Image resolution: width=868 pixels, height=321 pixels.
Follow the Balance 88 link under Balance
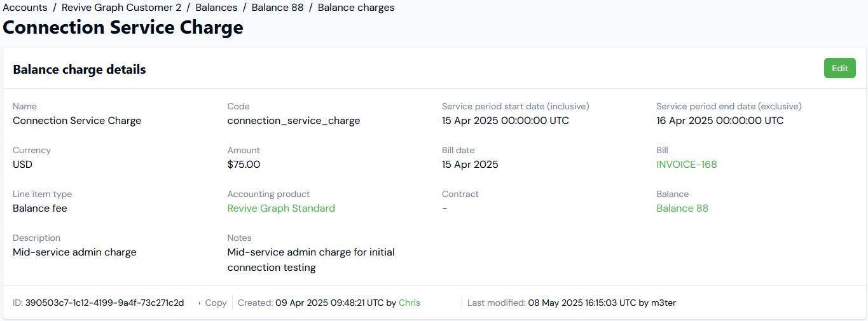coord(682,208)
